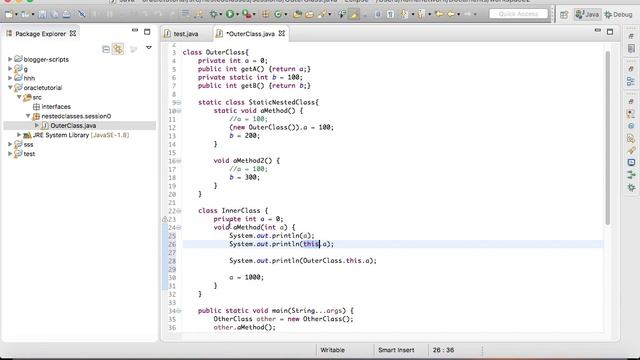Open the Console icon in right trim
The height and width of the screenshot is (360, 640).
coord(631,162)
